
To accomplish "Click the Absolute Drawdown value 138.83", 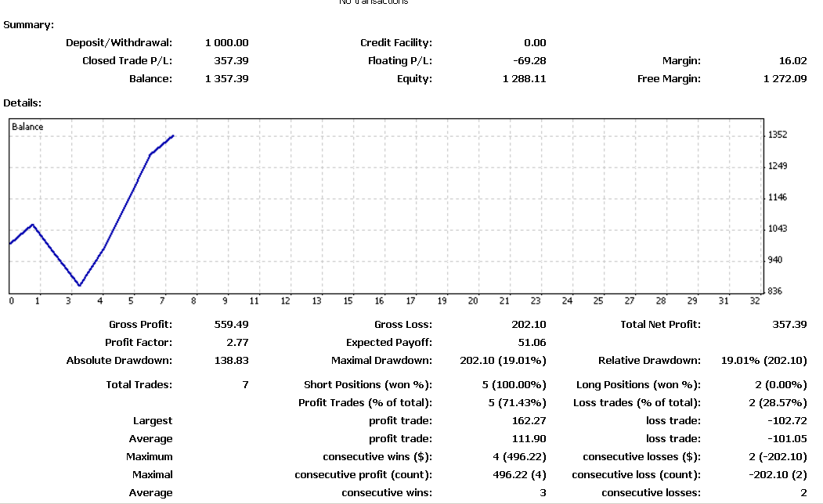I will (x=231, y=361).
